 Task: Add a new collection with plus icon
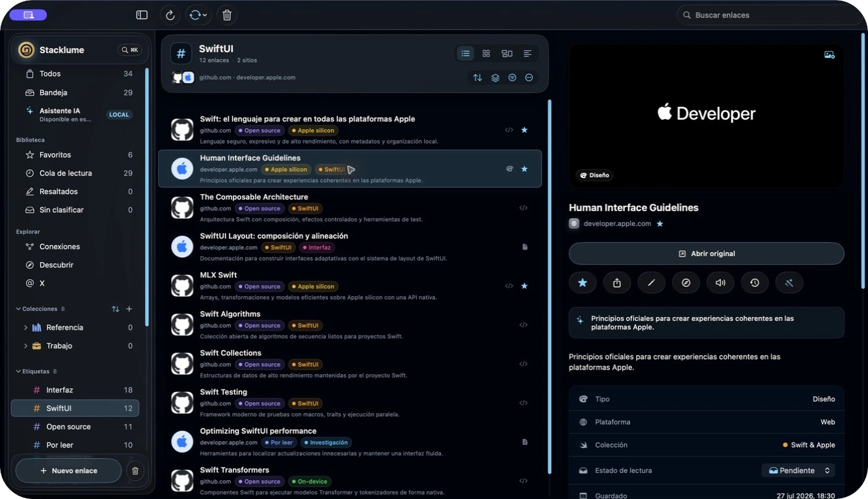[129, 309]
